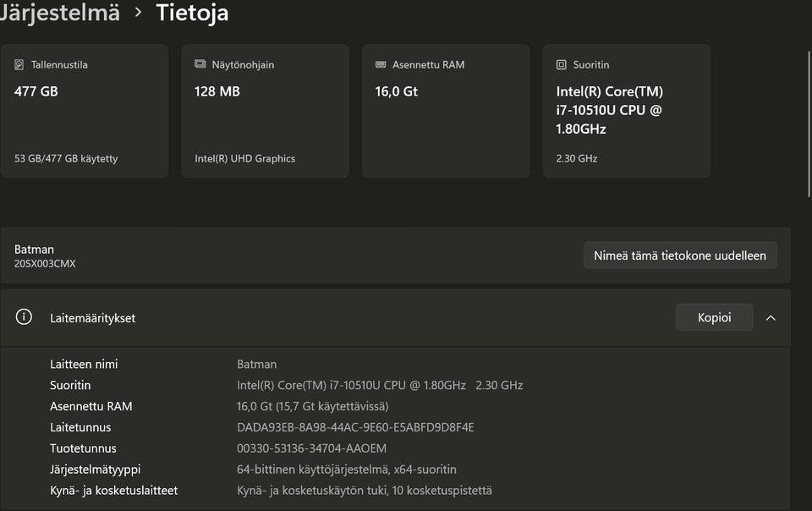Click the Laitemääritykset section header label

point(92,318)
